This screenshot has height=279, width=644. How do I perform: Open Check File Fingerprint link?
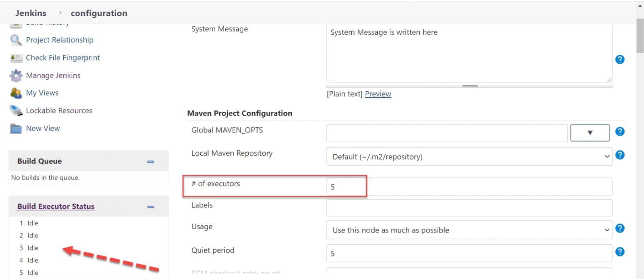pyautogui.click(x=63, y=58)
